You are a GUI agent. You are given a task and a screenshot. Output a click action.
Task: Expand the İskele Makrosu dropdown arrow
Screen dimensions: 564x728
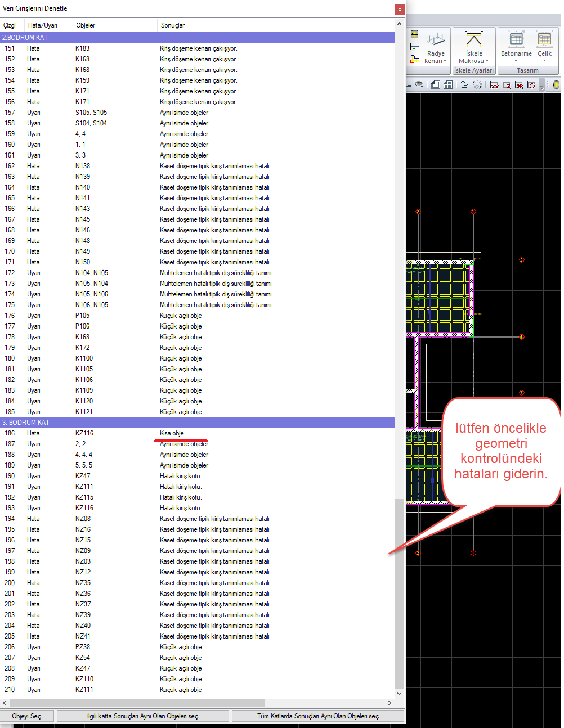(487, 61)
